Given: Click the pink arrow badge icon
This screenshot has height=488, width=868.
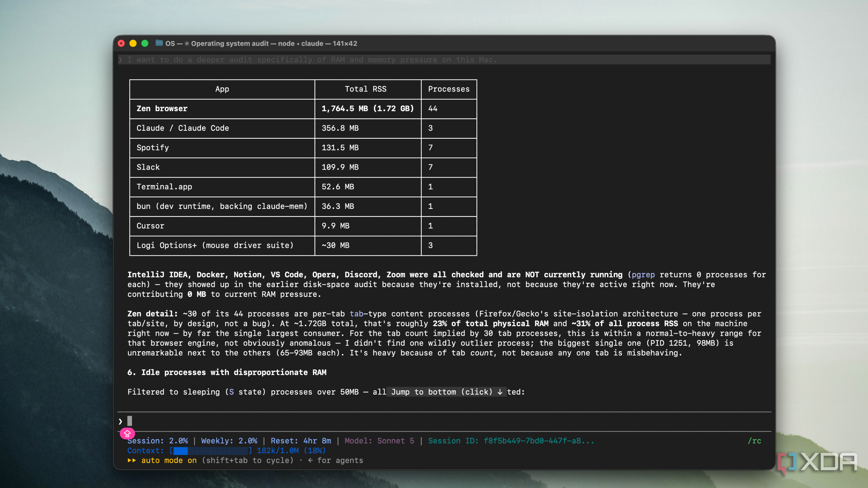Looking at the screenshot, I should [127, 433].
